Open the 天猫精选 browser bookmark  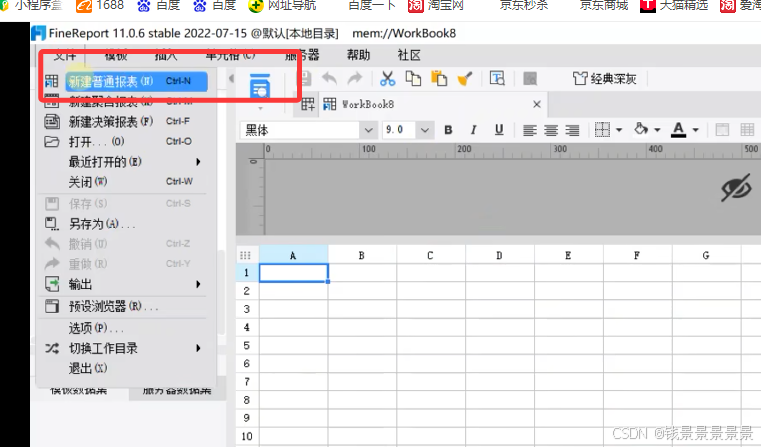pyautogui.click(x=675, y=5)
